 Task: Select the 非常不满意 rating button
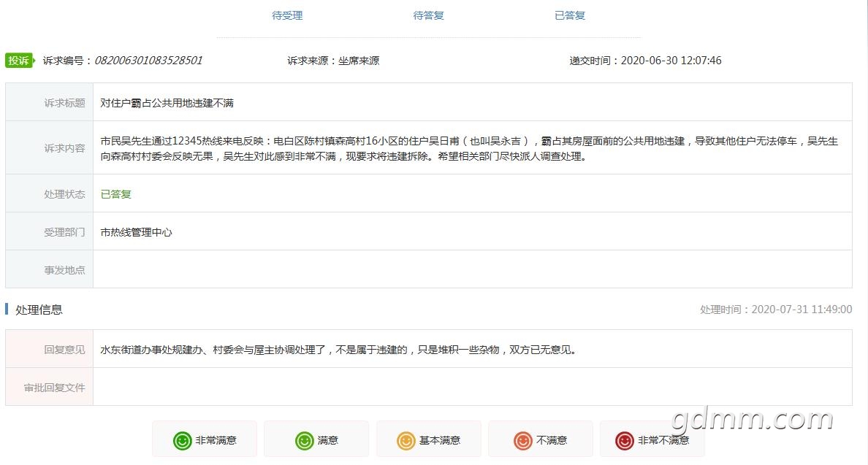[x=652, y=439]
